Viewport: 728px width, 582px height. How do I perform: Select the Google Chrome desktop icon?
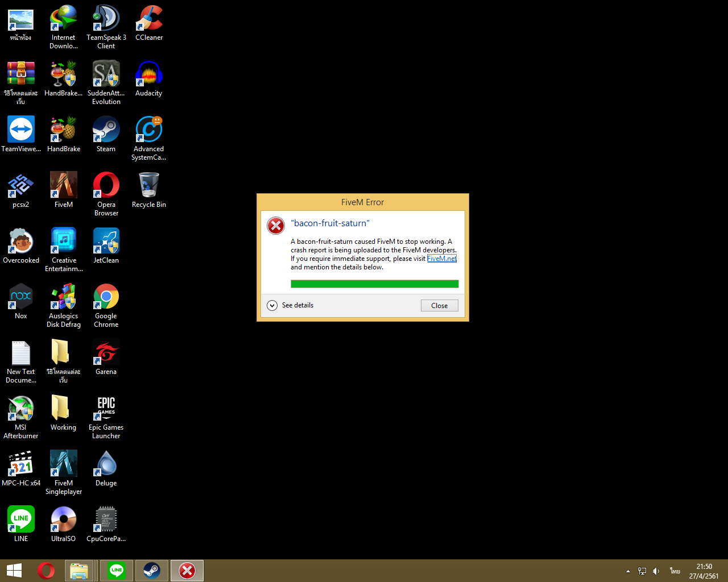[x=106, y=305]
